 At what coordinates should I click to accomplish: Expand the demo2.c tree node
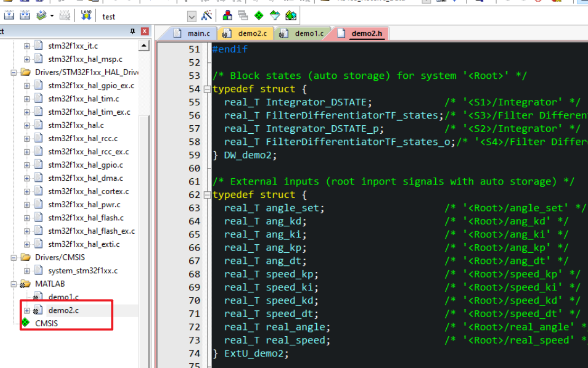click(x=26, y=310)
